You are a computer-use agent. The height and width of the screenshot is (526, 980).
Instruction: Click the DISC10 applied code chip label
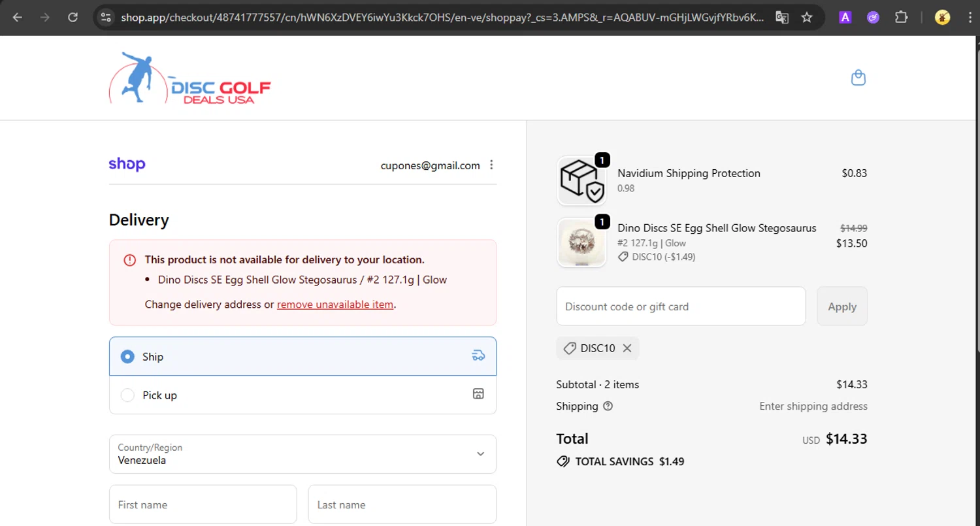click(x=598, y=348)
